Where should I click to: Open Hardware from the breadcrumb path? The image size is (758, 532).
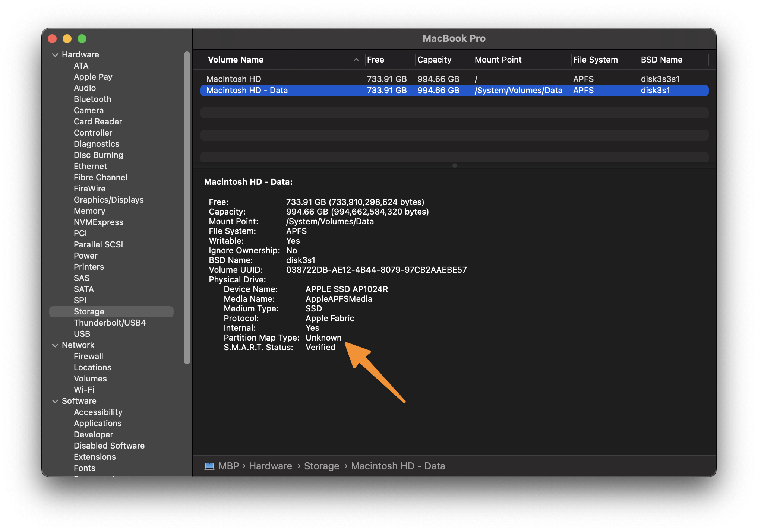pos(270,466)
